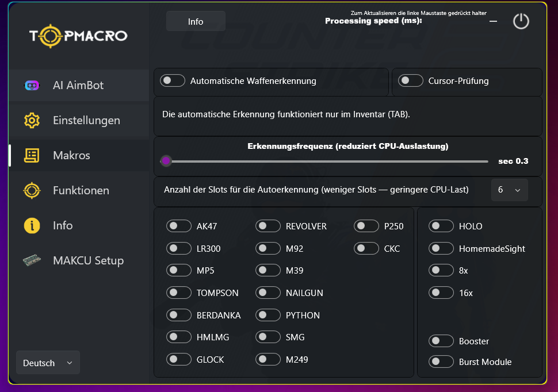Open Einstellungen in the sidebar
The width and height of the screenshot is (558, 392).
(x=79, y=120)
